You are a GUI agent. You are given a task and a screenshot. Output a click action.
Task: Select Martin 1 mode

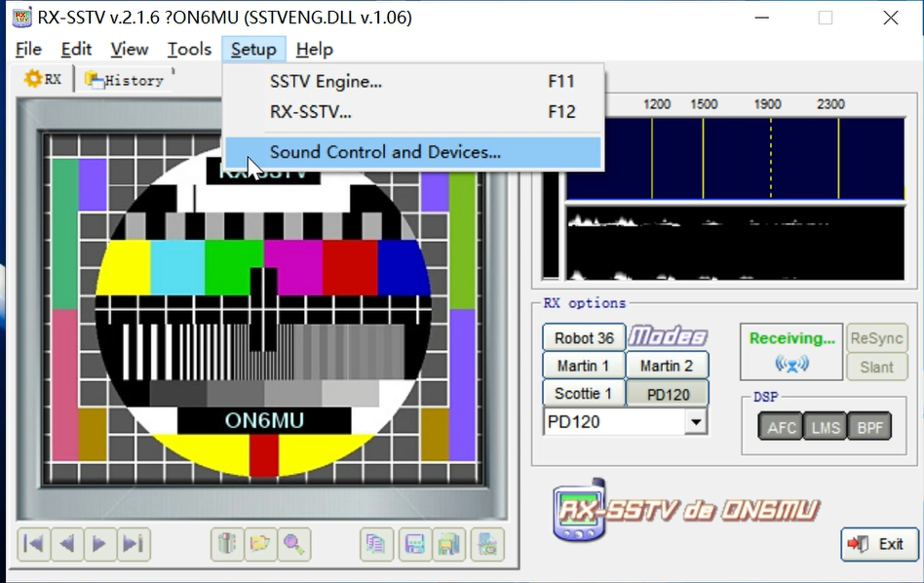(583, 366)
